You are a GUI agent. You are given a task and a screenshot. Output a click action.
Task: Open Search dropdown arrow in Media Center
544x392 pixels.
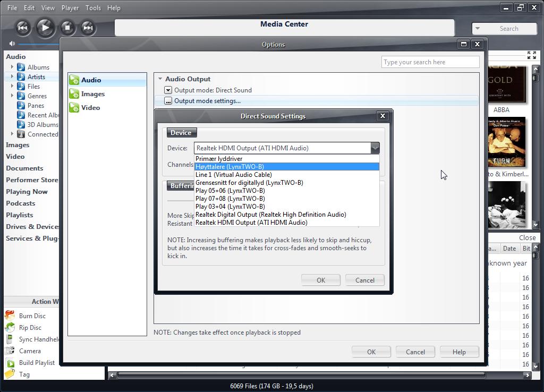click(478, 29)
